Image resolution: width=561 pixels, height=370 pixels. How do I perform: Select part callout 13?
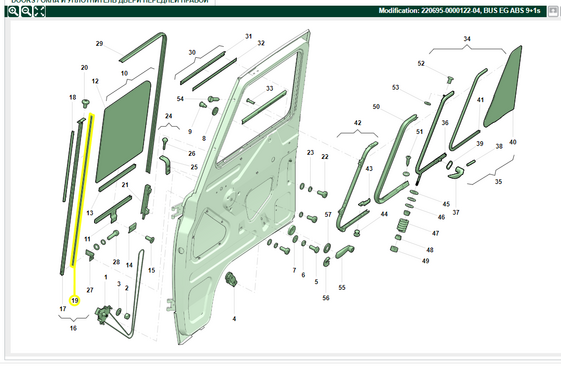click(x=90, y=213)
